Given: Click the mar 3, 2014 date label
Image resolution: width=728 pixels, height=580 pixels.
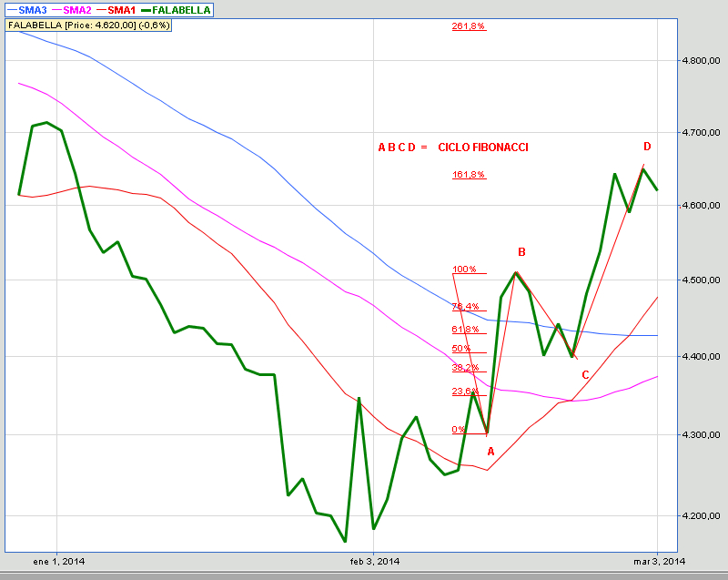Looking at the screenshot, I should click(659, 562).
